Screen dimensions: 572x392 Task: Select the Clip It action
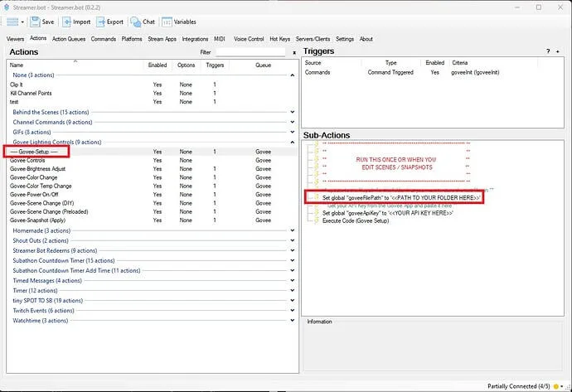pyautogui.click(x=152, y=85)
